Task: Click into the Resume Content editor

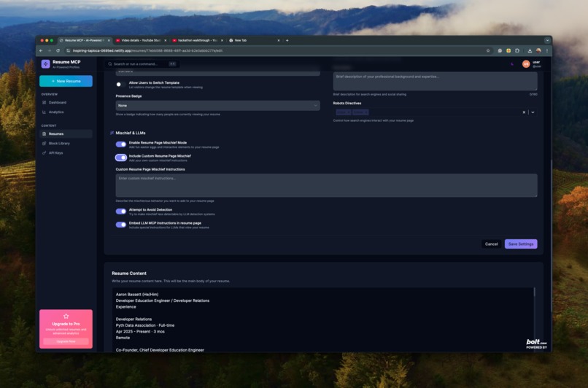Action: click(322, 319)
